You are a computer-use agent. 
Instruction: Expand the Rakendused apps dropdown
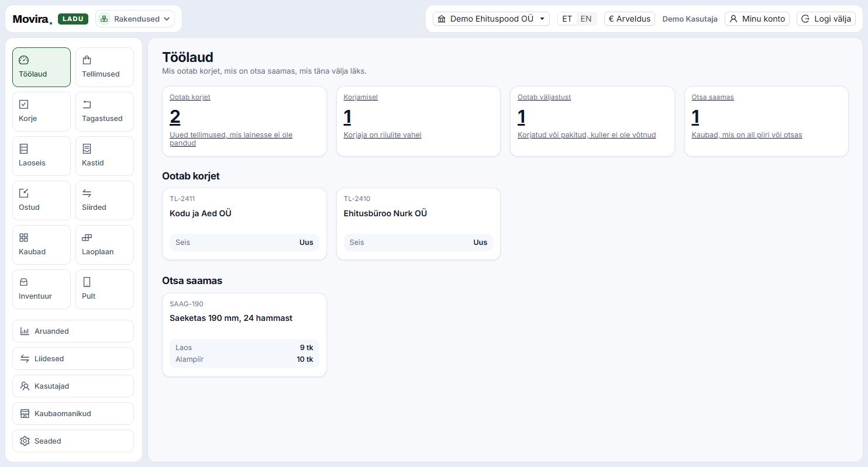point(135,19)
